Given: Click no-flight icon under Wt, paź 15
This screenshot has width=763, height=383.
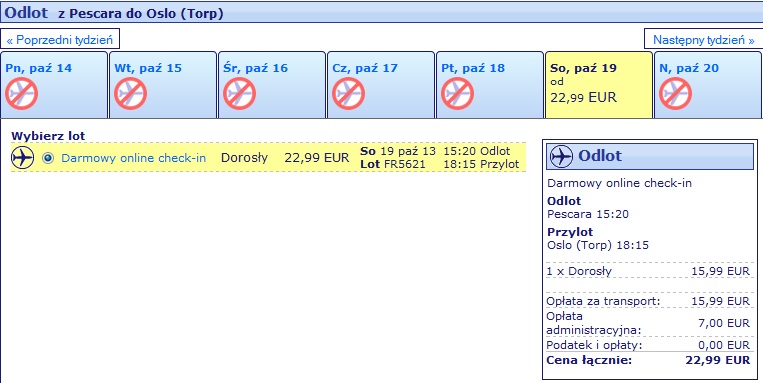Looking at the screenshot, I should (130, 93).
